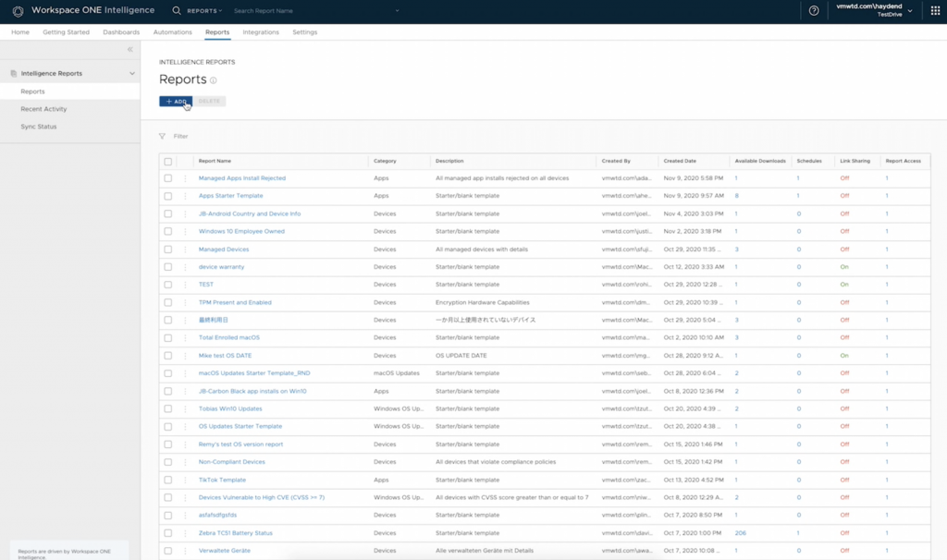
Task: Switch to the Automations tab
Action: [173, 32]
